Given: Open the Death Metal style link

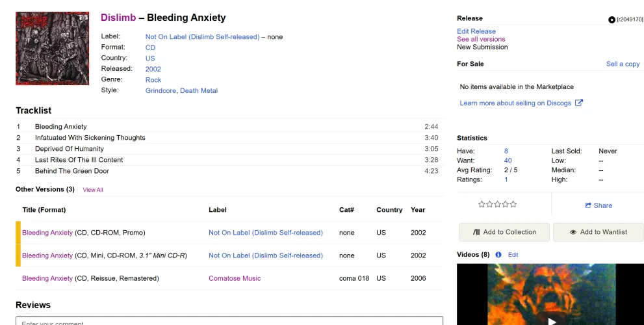Looking at the screenshot, I should pos(199,90).
